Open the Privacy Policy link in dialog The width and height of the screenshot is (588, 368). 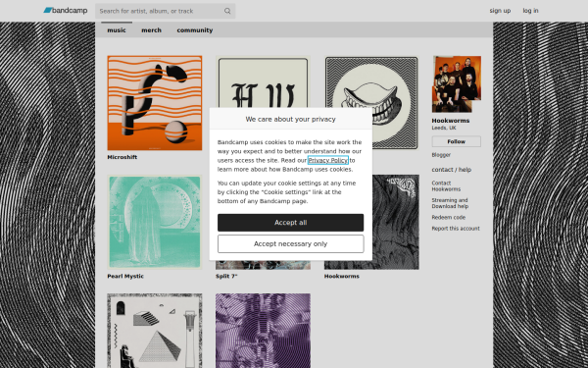click(x=327, y=160)
